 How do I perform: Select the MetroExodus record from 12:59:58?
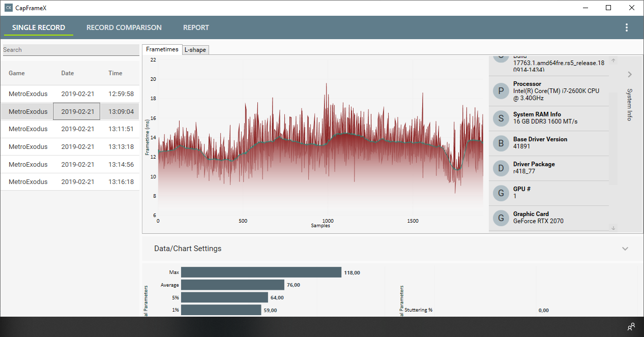(70, 94)
